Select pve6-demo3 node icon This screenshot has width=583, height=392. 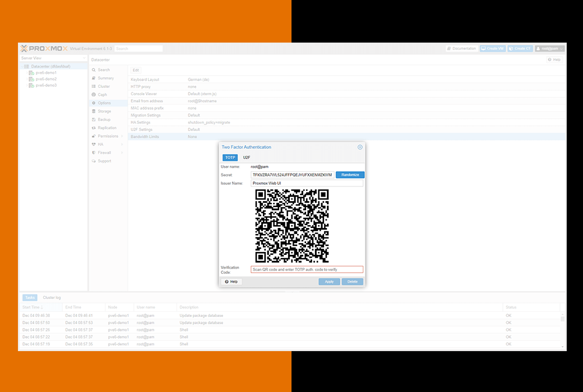pos(31,86)
